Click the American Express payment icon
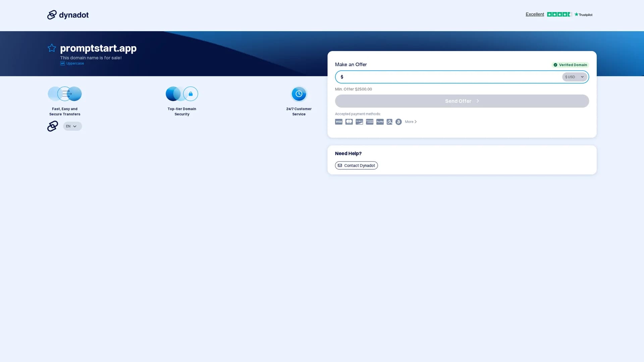 [370, 122]
